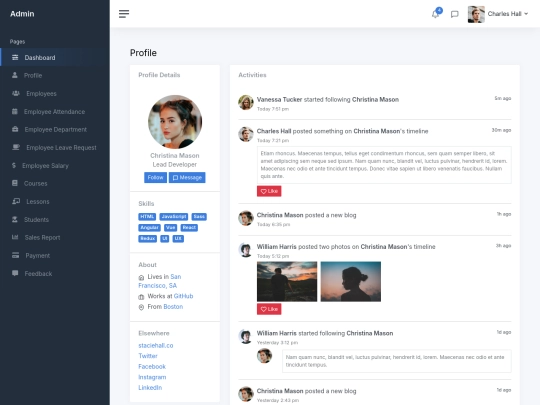This screenshot has height=405, width=540.
Task: Click the Employee Salary dollar icon
Action: click(x=14, y=165)
